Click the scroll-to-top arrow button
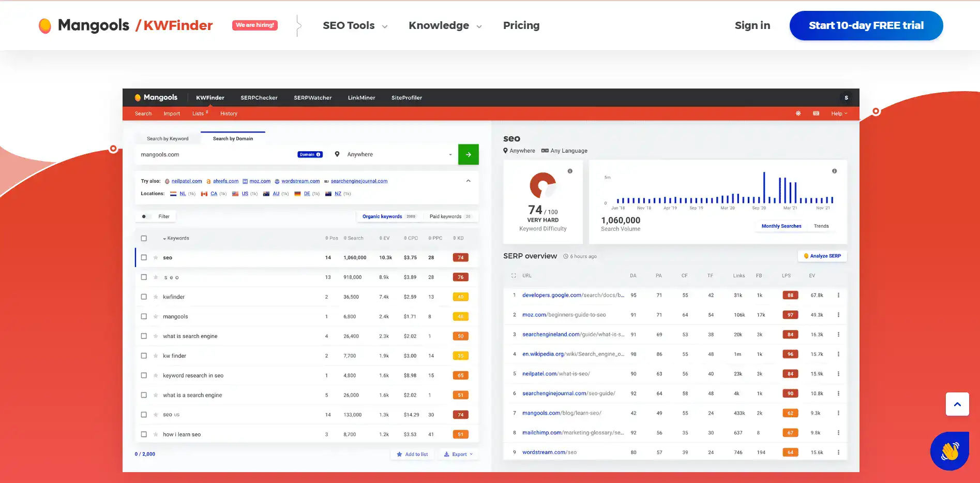The width and height of the screenshot is (980, 483). click(x=957, y=404)
